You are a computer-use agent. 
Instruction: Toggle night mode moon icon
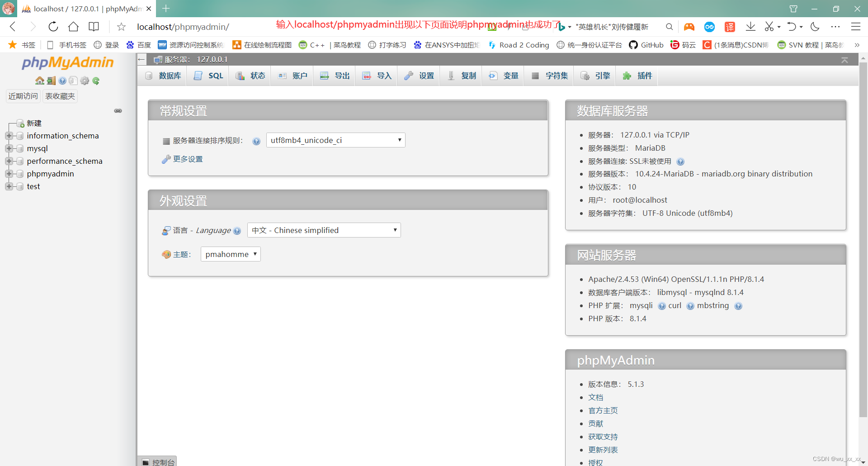point(815,27)
